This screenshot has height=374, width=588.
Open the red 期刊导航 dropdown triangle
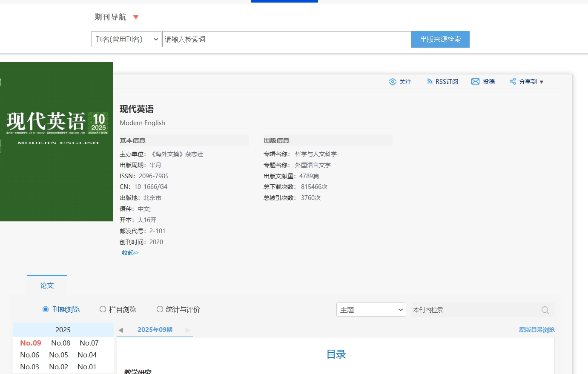[136, 17]
